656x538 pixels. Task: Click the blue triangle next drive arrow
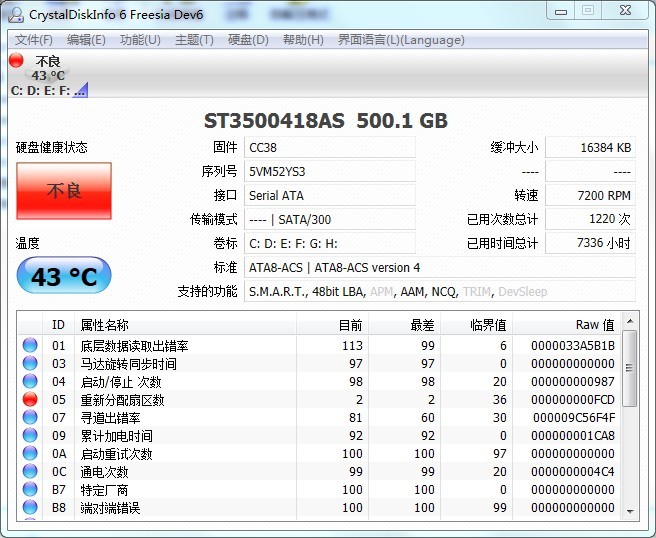[80, 90]
